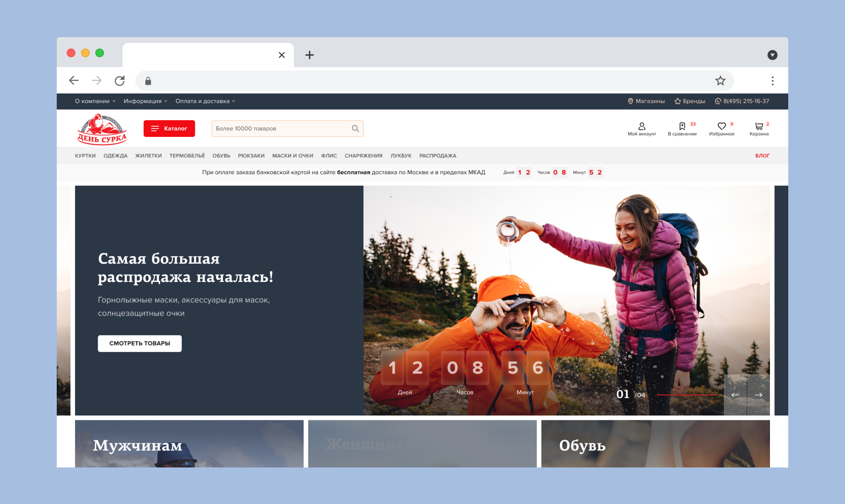The height and width of the screenshot is (504, 845).
Task: Select РЮКЗАКИ category
Action: [x=251, y=156]
